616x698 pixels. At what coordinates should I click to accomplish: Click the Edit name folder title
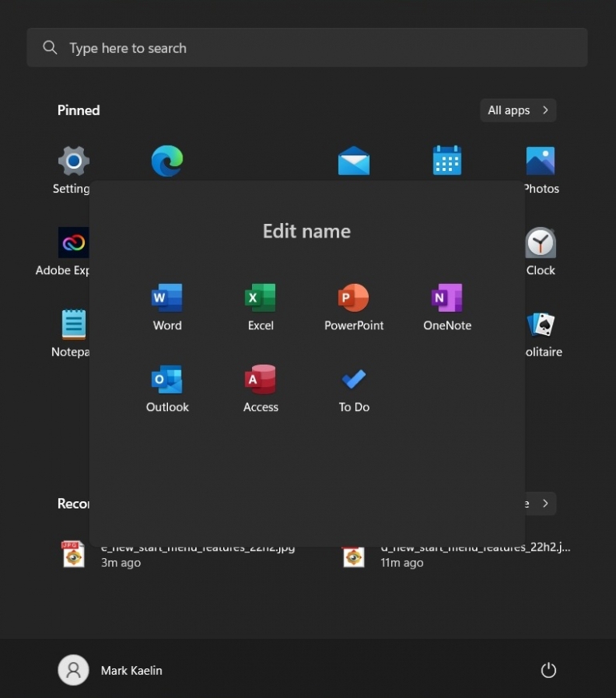307,231
